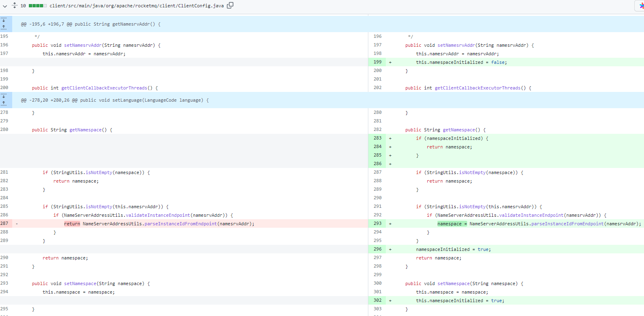Select right line number 280
The width and height of the screenshot is (644, 316).
pos(378,113)
